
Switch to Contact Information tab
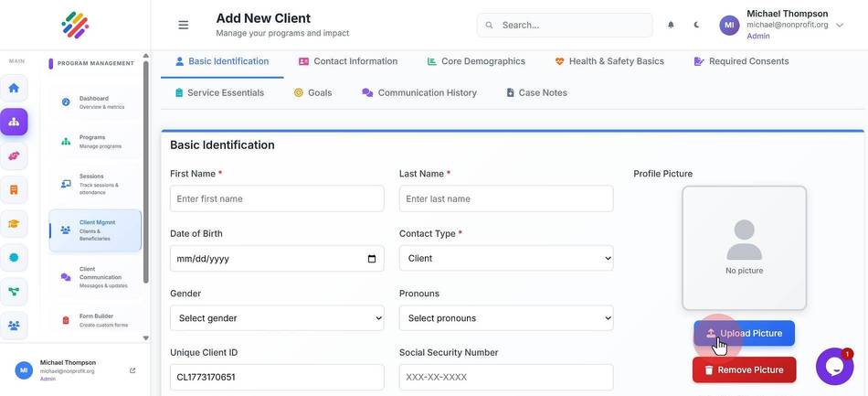pyautogui.click(x=348, y=61)
